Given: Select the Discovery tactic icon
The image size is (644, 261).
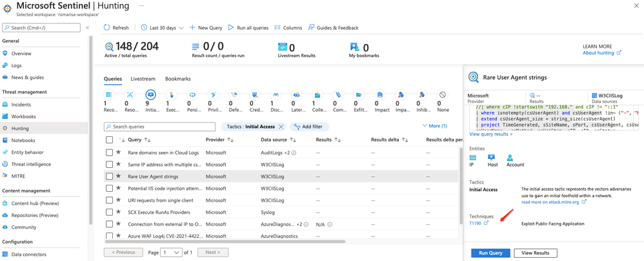Looking at the screenshot, I should [x=276, y=94].
